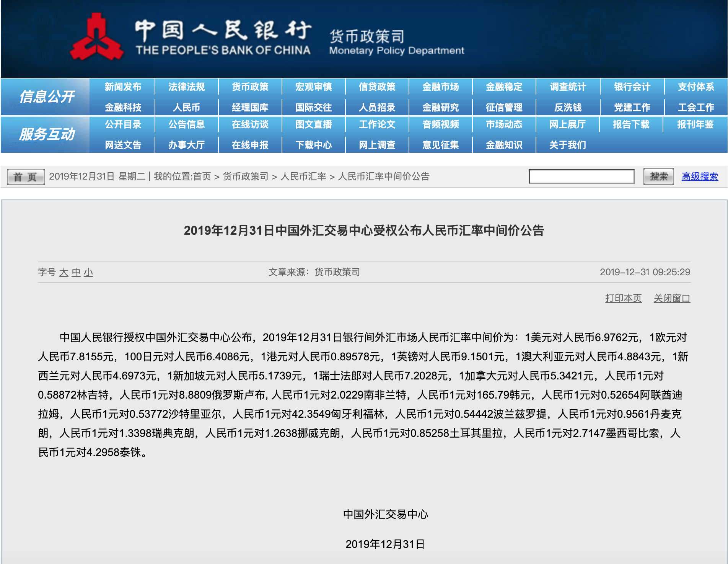This screenshot has height=564, width=728.
Task: Select the 支付体系 menu item
Action: click(x=696, y=87)
